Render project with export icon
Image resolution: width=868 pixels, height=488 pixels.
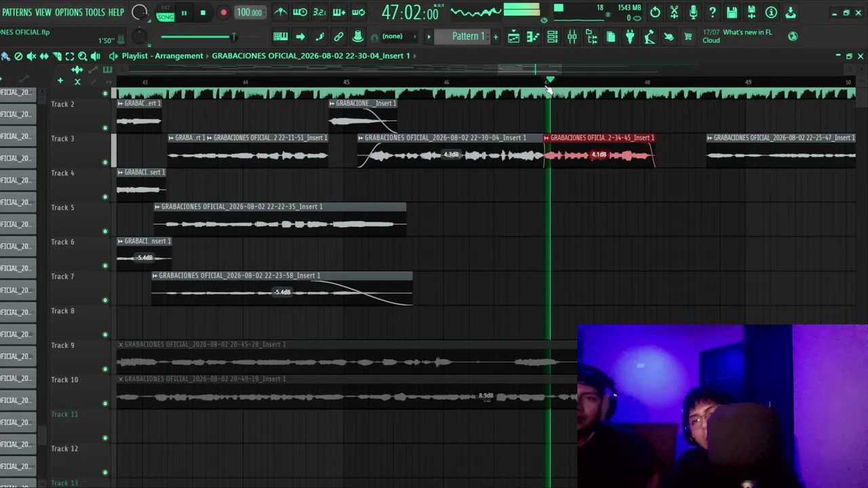coord(791,12)
